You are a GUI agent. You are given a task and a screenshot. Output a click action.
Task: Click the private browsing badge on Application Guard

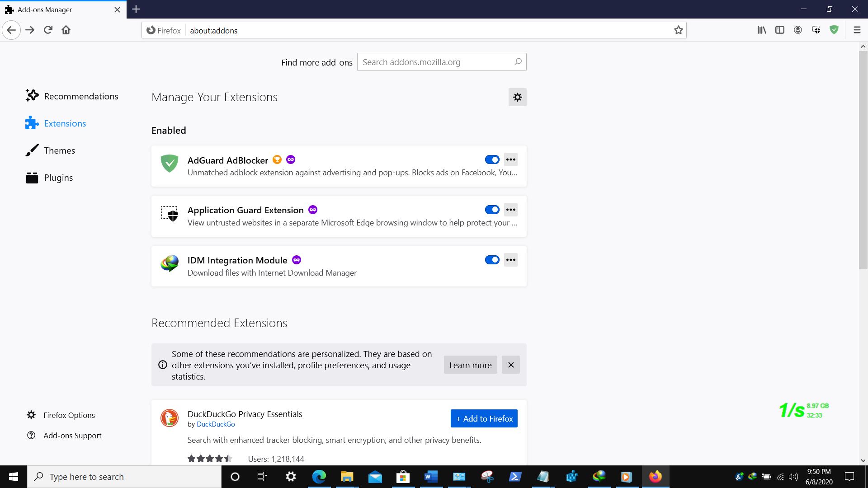313,210
